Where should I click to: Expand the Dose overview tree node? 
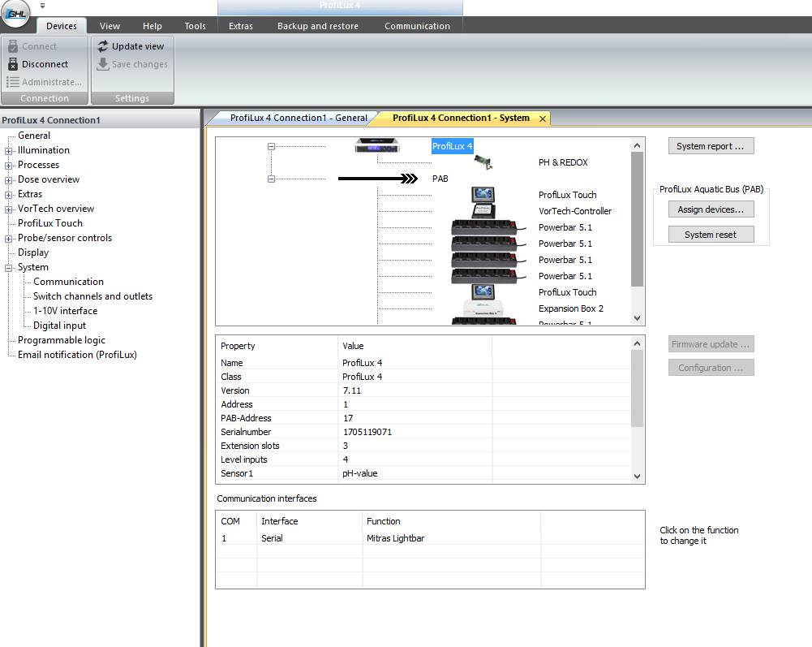click(x=8, y=180)
